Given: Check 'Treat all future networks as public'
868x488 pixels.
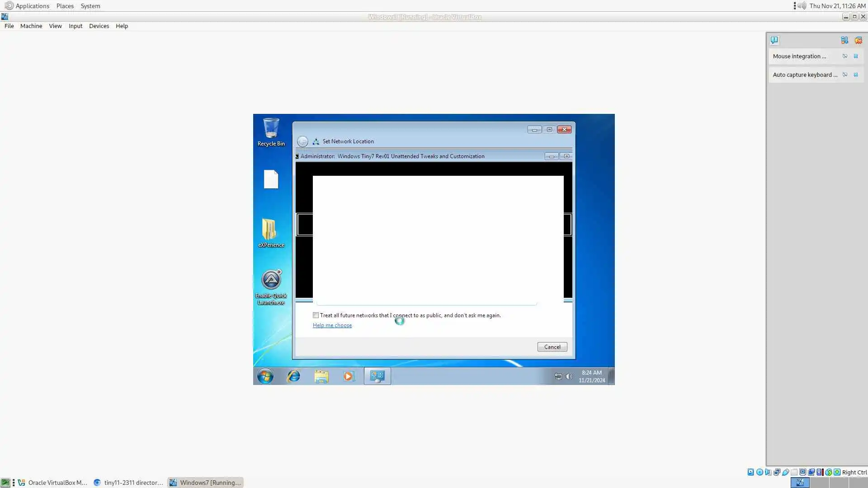Looking at the screenshot, I should point(316,315).
